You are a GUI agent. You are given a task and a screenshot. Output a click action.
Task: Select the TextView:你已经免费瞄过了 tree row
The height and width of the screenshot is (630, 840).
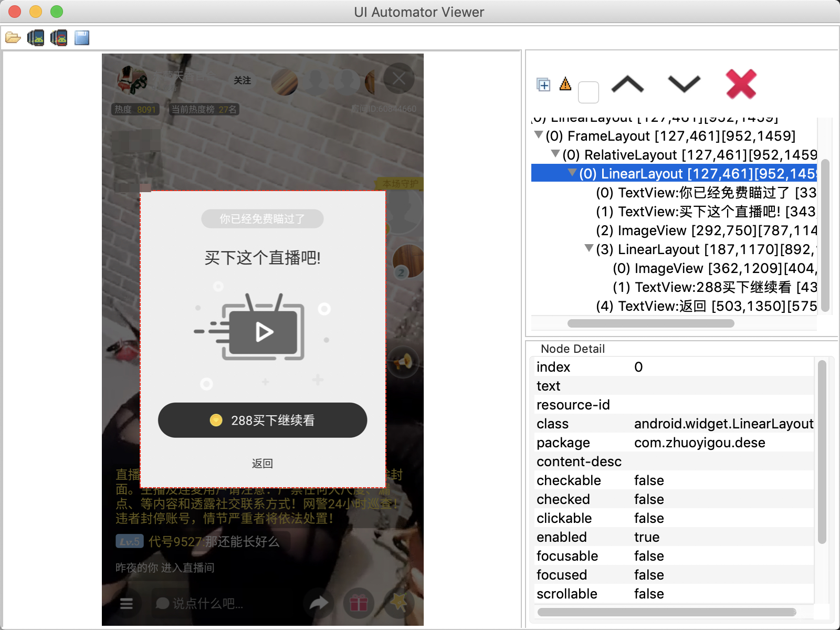pyautogui.click(x=706, y=193)
